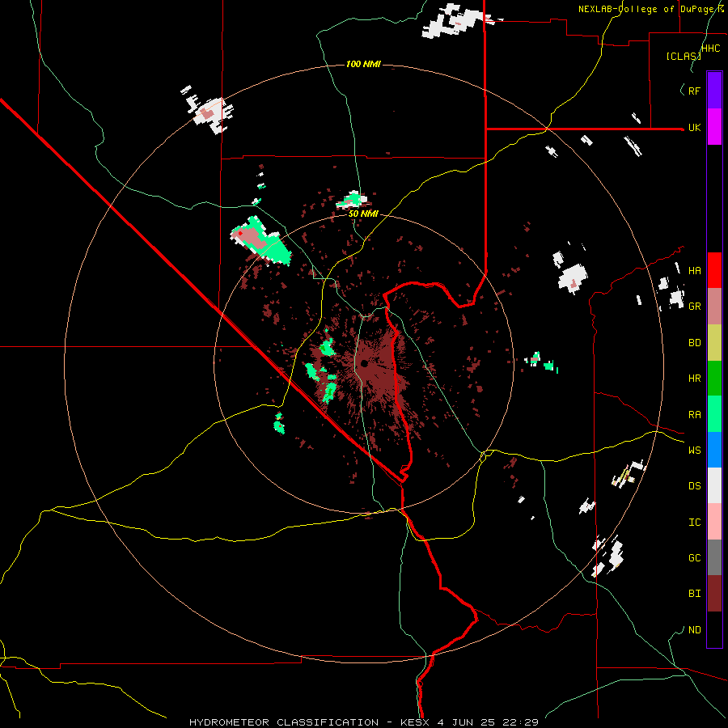Click the Hydrometeor Classification KESX title
Image resolution: width=728 pixels, height=728 pixels.
coord(363,722)
